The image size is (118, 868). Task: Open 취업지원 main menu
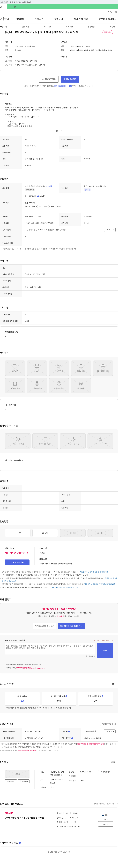(39, 19)
